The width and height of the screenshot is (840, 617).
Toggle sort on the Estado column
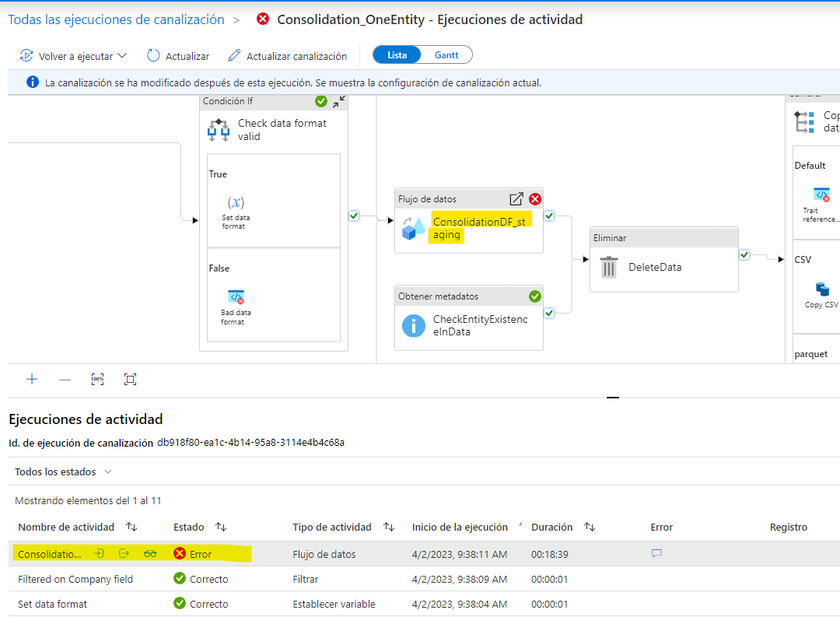220,527
